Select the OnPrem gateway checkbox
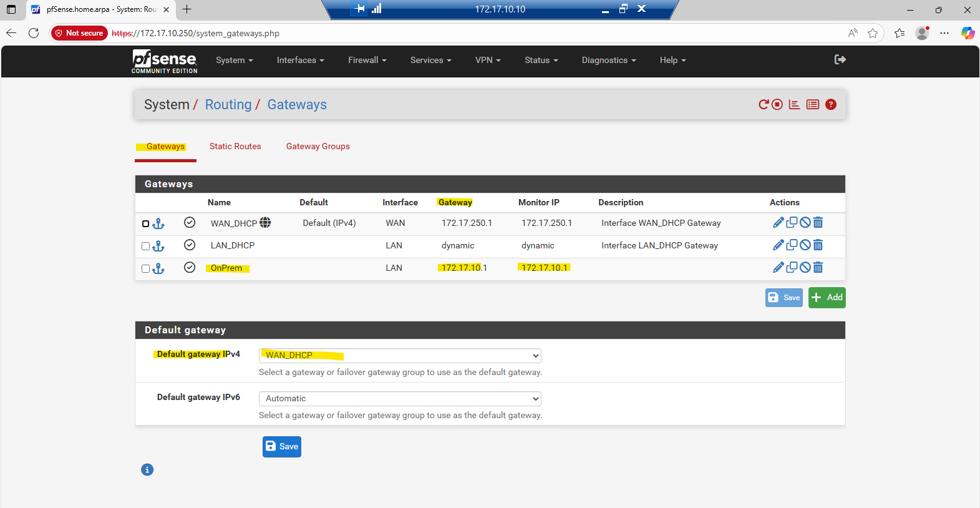980x508 pixels. click(145, 268)
